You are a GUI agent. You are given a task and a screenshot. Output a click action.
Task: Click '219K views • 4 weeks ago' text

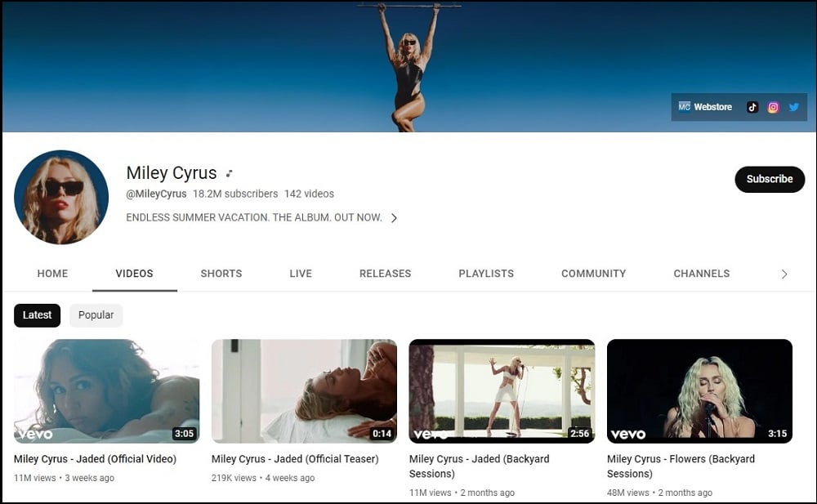pyautogui.click(x=263, y=478)
